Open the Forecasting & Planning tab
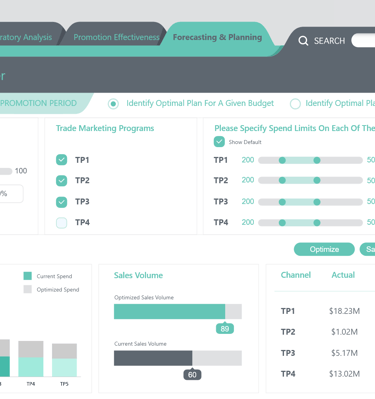This screenshot has width=375, height=399. 217,37
